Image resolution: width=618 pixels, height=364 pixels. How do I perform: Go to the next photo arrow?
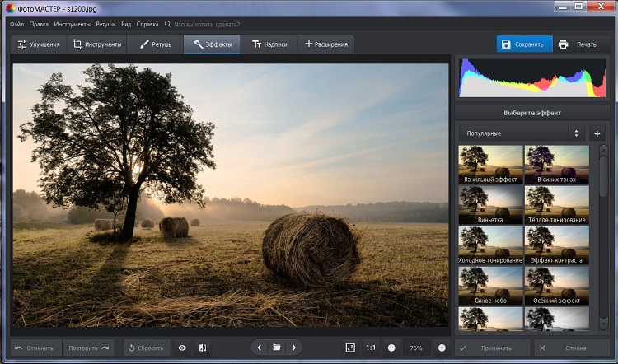pyautogui.click(x=294, y=348)
